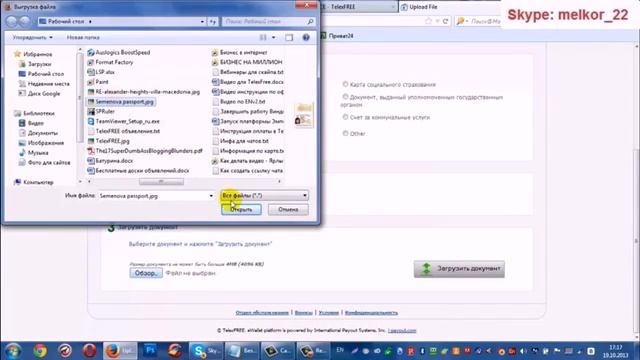This screenshot has height=360, width=640.
Task: Select the Paint shortcut
Action: (102, 82)
